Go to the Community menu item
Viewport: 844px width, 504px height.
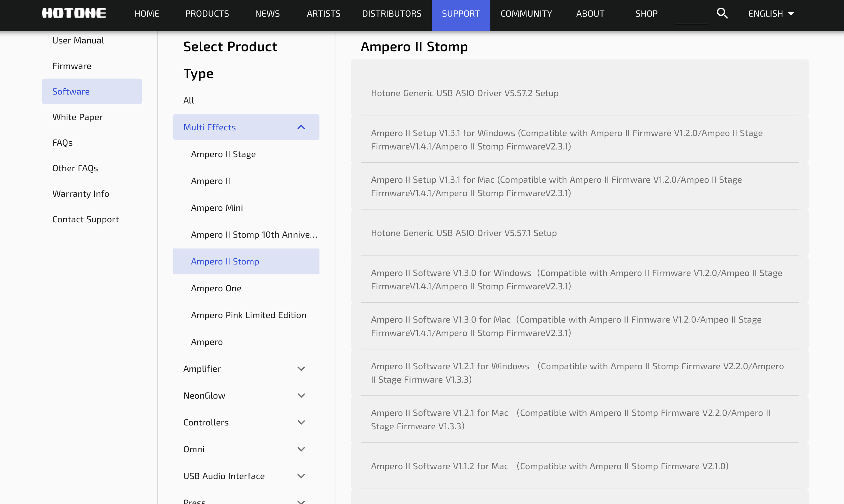point(526,14)
